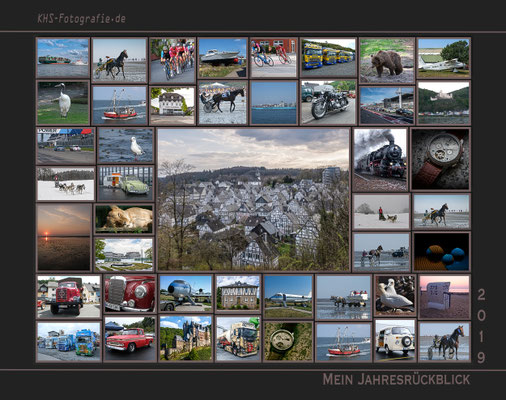View the motorboat on land photo
This screenshot has height=400, width=506.
click(x=223, y=58)
